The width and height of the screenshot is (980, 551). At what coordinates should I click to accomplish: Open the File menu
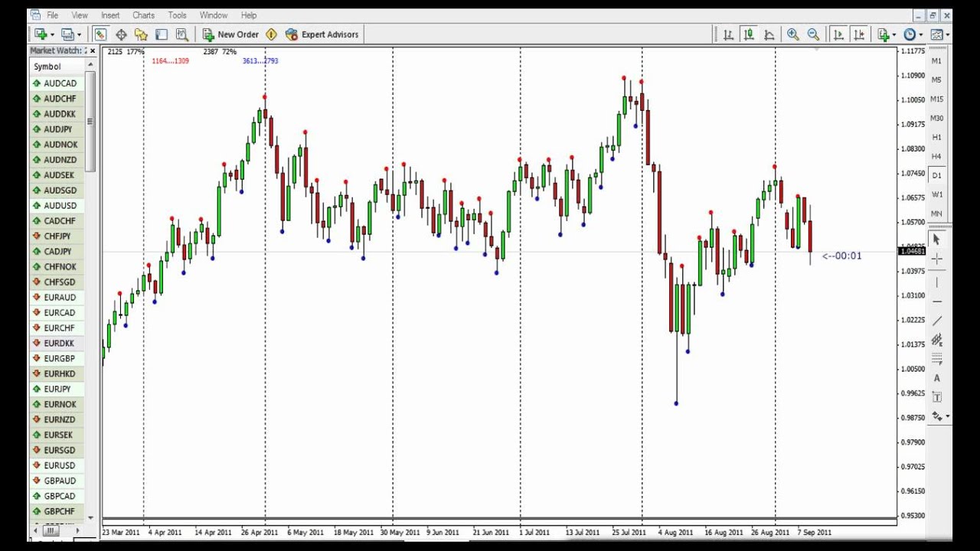(x=52, y=15)
